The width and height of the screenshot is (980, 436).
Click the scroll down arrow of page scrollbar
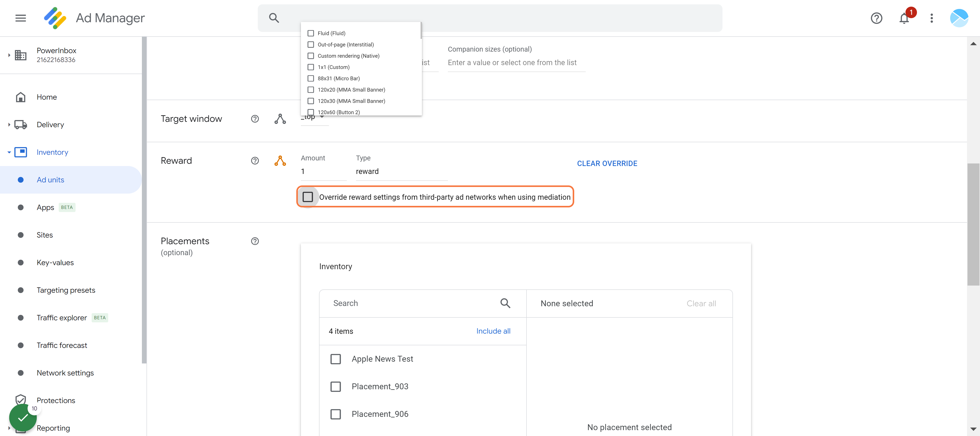point(973,429)
